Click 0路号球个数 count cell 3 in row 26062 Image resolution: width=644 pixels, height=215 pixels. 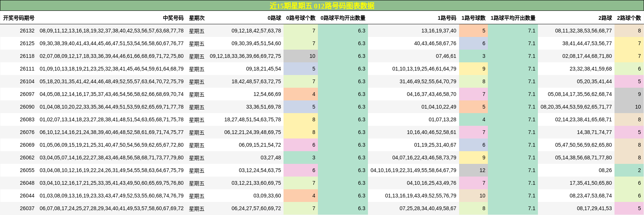click(x=301, y=158)
